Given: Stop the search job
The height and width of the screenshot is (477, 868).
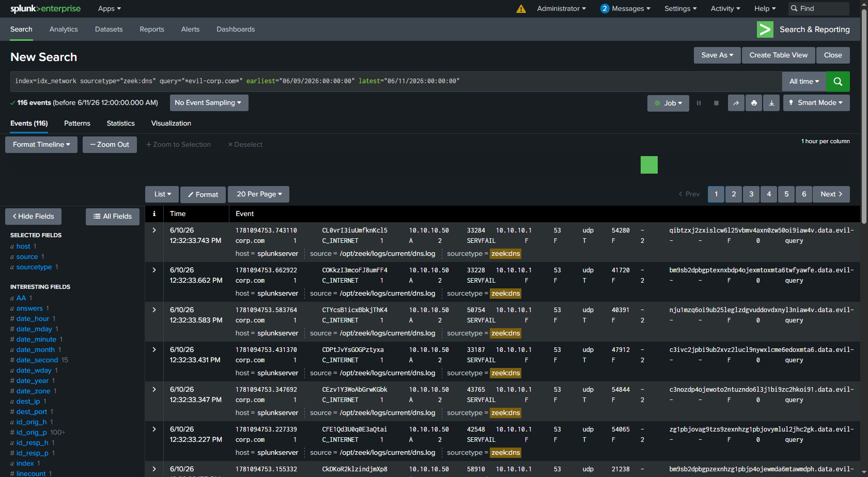Looking at the screenshot, I should pyautogui.click(x=716, y=103).
